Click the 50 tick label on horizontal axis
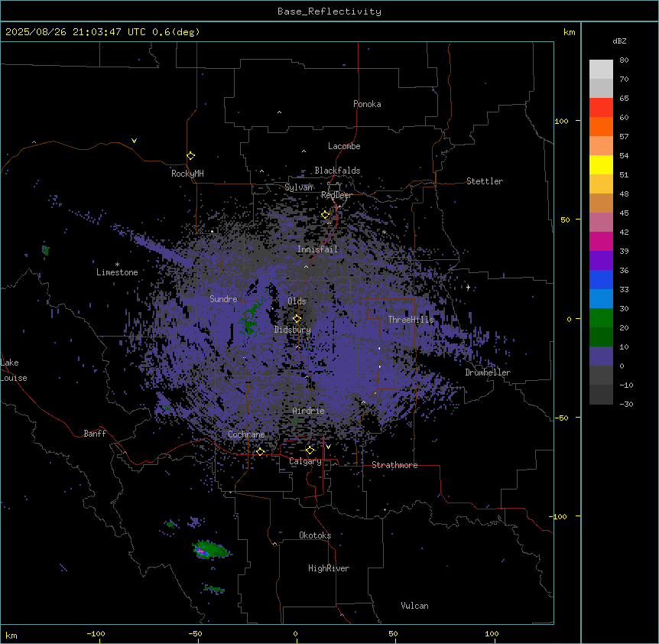This screenshot has height=644, width=659. tap(393, 634)
